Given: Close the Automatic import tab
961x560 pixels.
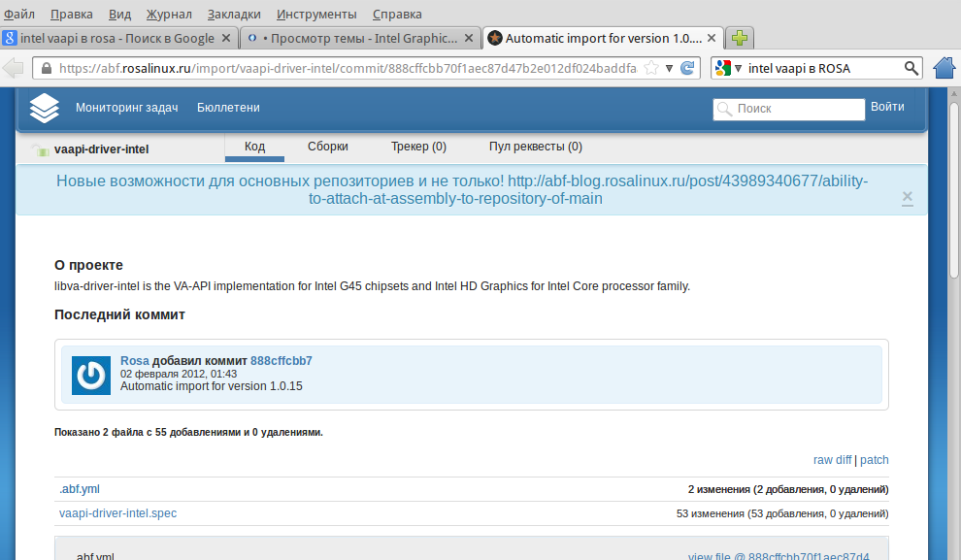Looking at the screenshot, I should pyautogui.click(x=712, y=38).
